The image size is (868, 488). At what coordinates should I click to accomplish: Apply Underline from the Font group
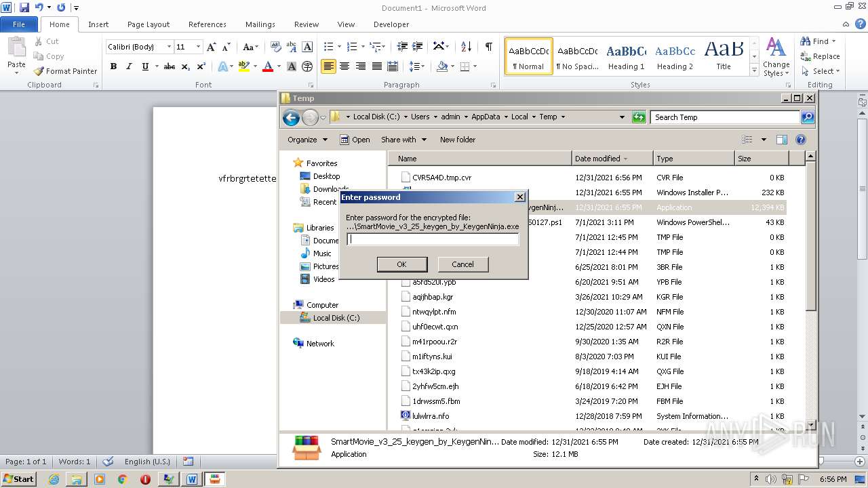[144, 66]
